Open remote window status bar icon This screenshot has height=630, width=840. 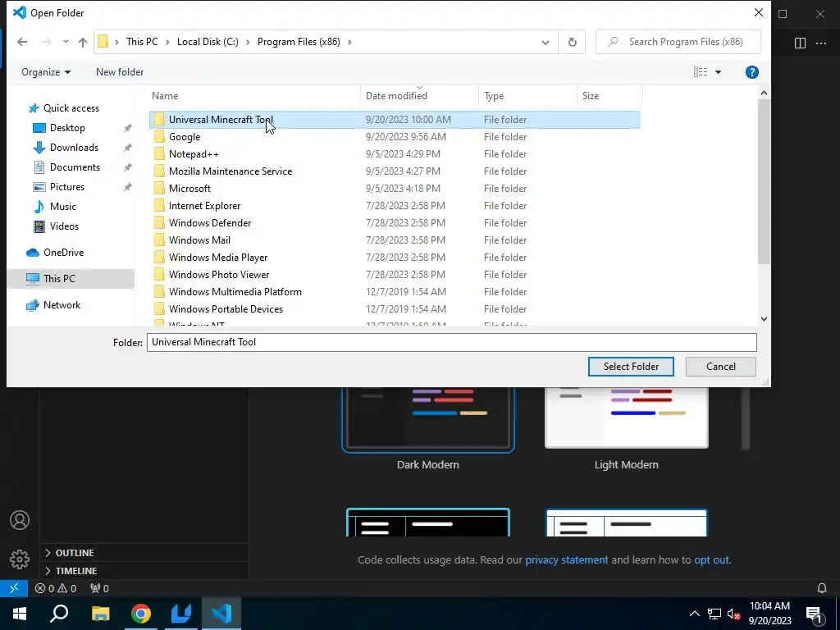[14, 588]
